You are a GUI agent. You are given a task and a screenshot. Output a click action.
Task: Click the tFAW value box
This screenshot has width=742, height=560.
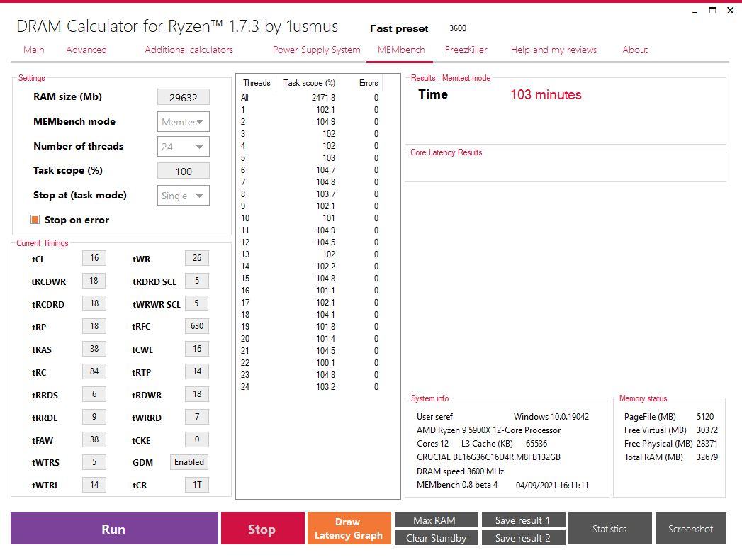94,439
